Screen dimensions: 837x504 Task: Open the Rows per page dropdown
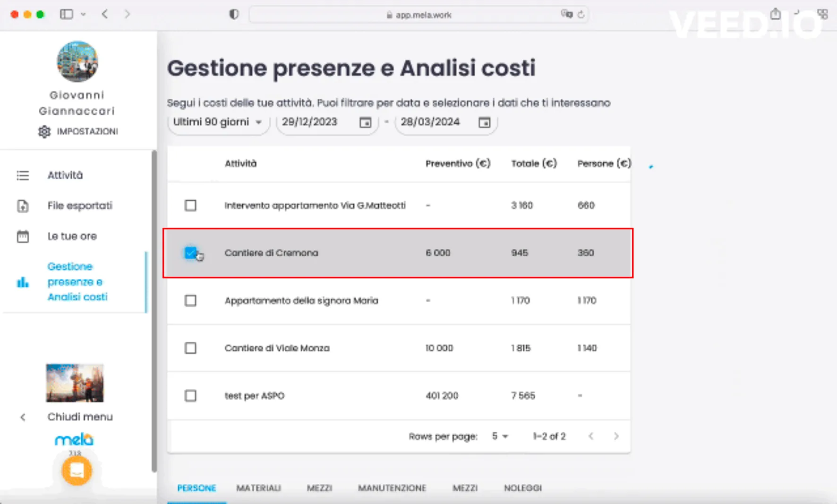pyautogui.click(x=500, y=437)
